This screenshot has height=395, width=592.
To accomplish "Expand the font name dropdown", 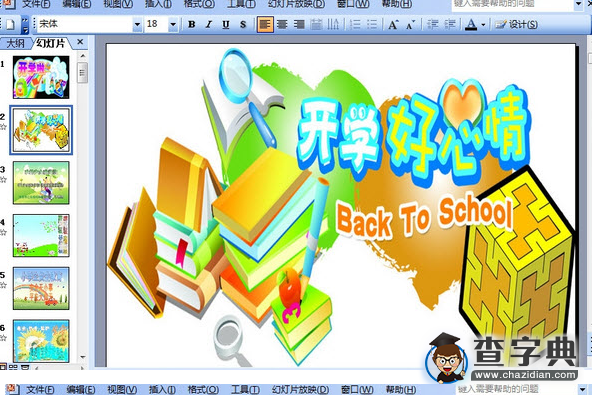I will click(137, 25).
